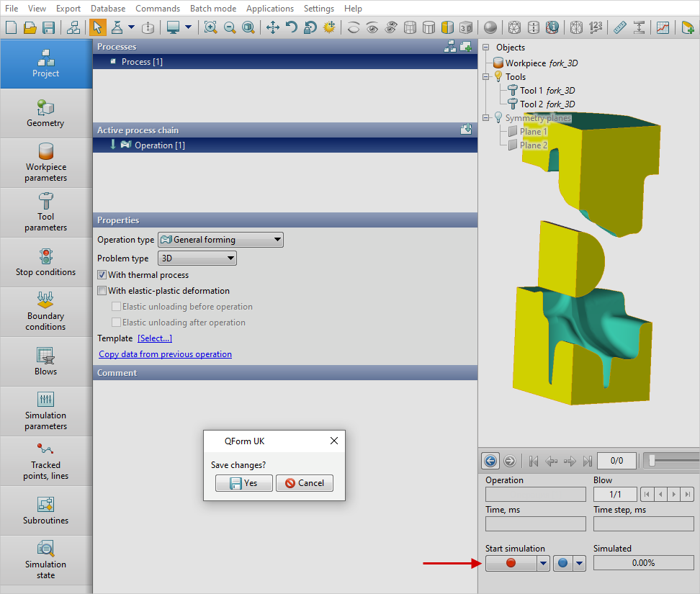Open the Geometry panel in sidebar
The width and height of the screenshot is (700, 594).
[45, 114]
